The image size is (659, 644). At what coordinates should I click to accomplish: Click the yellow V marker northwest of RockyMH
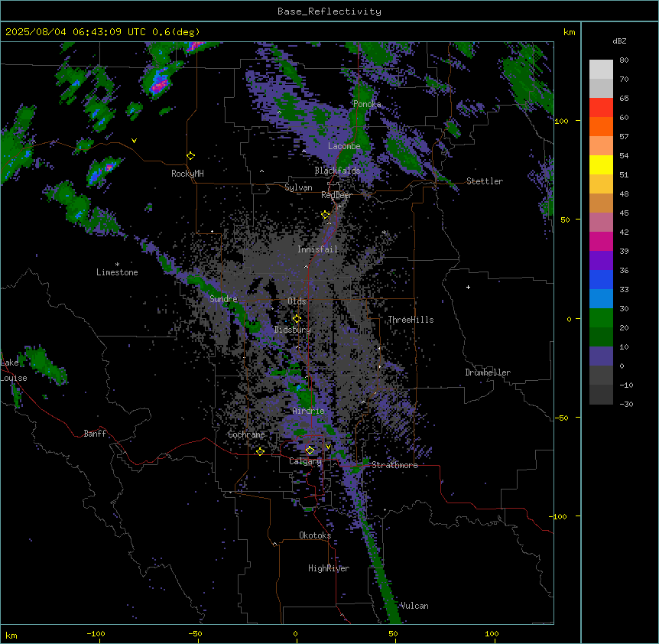(x=134, y=141)
